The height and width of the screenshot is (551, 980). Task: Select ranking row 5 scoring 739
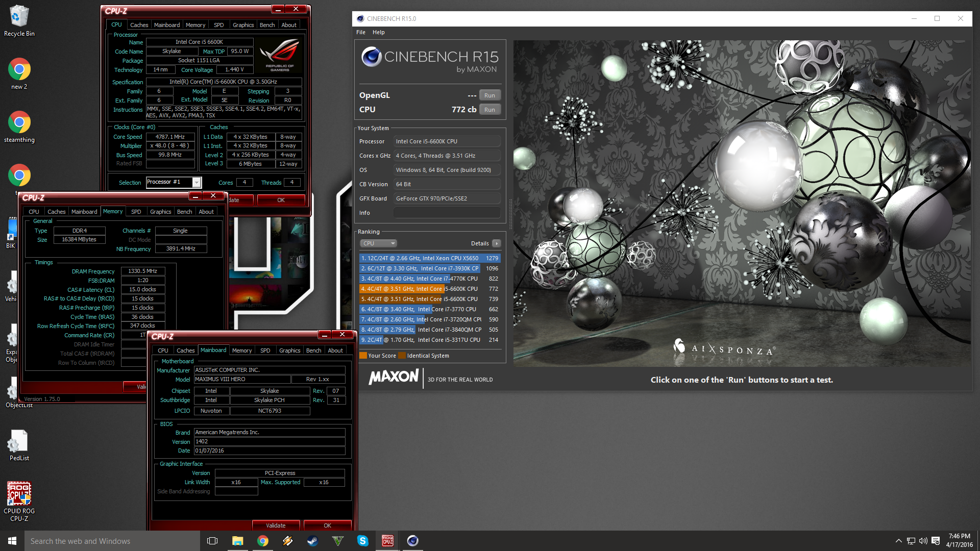[x=430, y=299]
